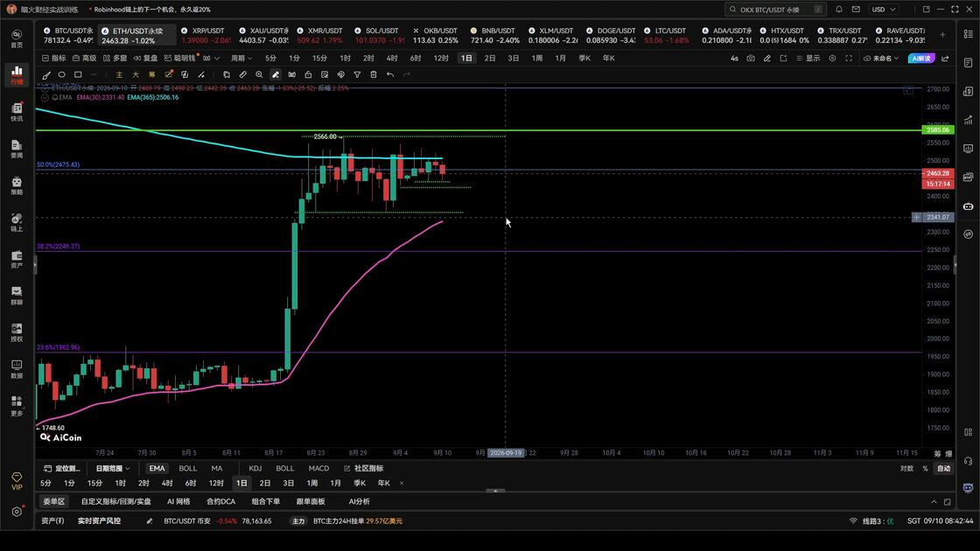Screen dimensions: 980x551
Task: Expand the 日期范围 date range dropdown
Action: (x=113, y=469)
